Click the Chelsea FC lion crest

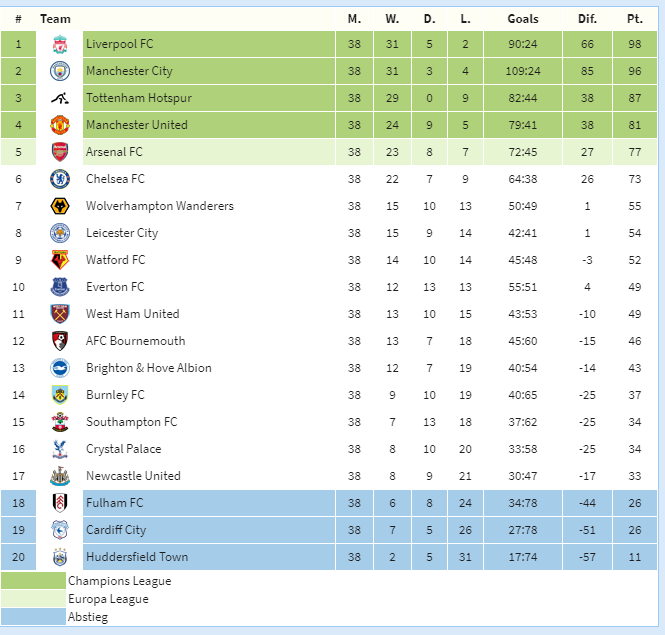coord(60,179)
